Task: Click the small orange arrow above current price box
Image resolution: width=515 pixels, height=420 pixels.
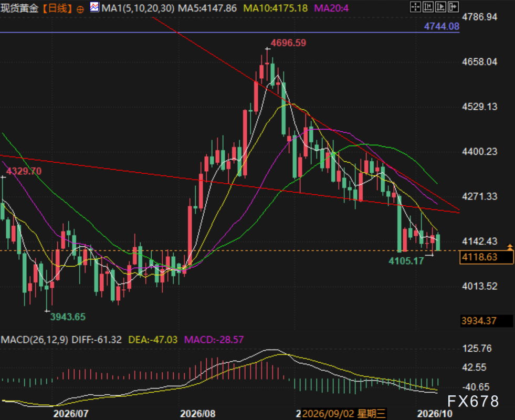Action: [510, 246]
